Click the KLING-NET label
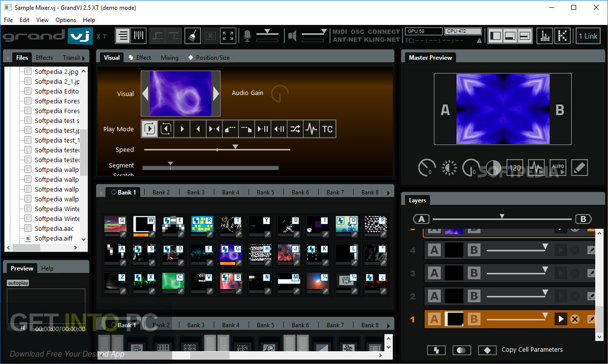 [381, 40]
